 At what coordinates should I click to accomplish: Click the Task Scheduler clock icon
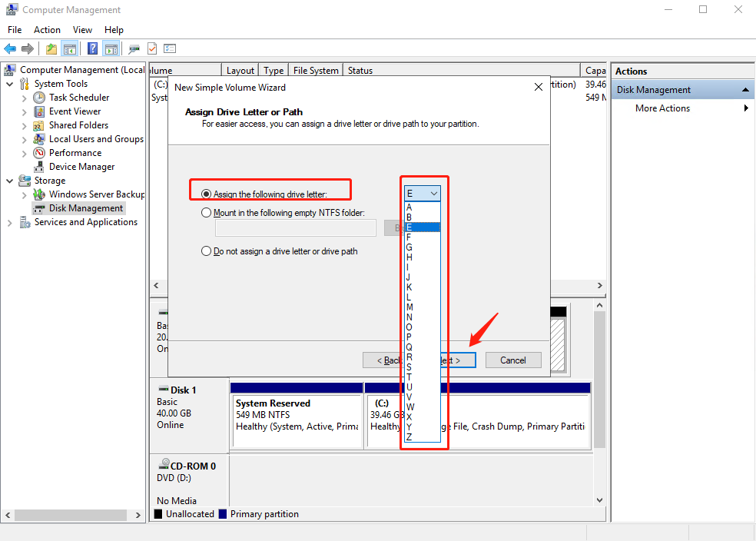click(x=39, y=98)
